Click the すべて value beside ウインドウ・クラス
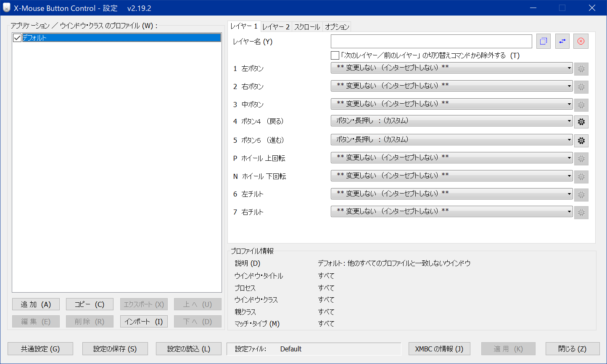Image resolution: width=607 pixels, height=364 pixels. (326, 300)
